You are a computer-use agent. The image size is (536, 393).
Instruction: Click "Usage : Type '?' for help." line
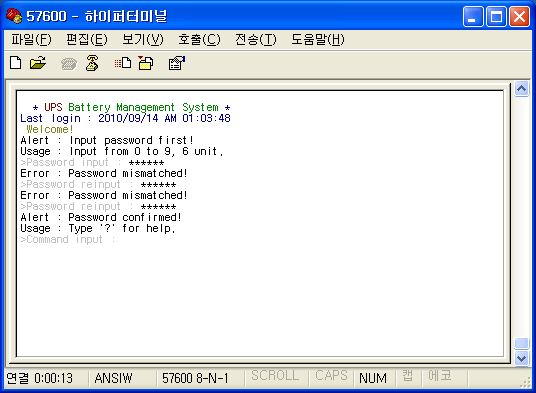click(x=98, y=228)
